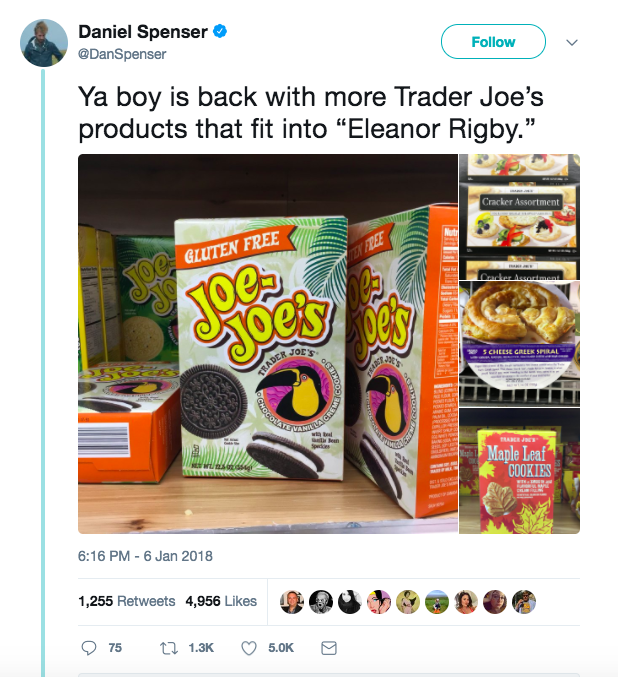Click the envelope direct message icon
This screenshot has width=618, height=677.
click(x=329, y=648)
